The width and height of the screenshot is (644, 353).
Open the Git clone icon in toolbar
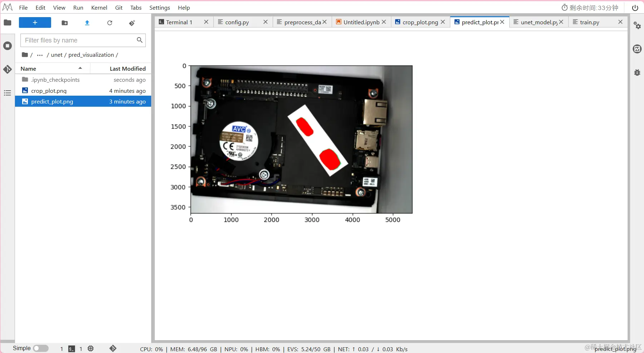[132, 23]
